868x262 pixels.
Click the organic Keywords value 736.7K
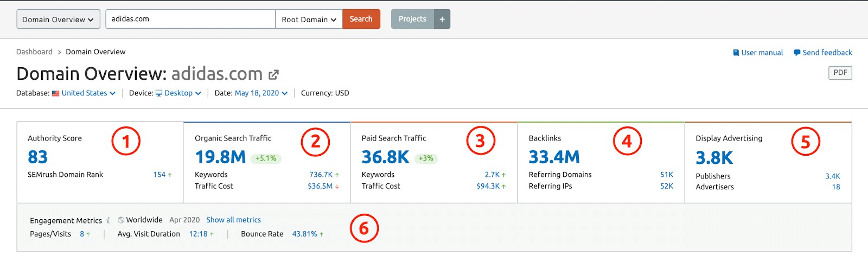pyautogui.click(x=321, y=175)
